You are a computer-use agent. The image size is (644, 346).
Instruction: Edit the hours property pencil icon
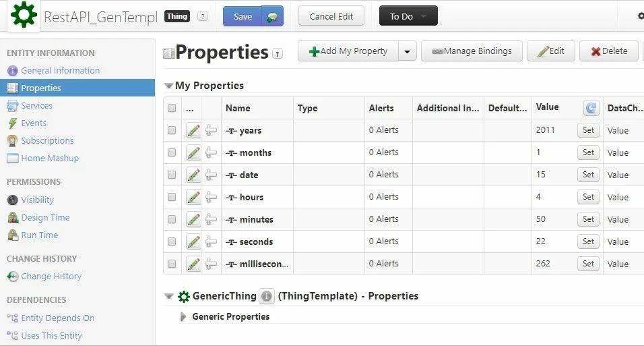click(x=193, y=197)
